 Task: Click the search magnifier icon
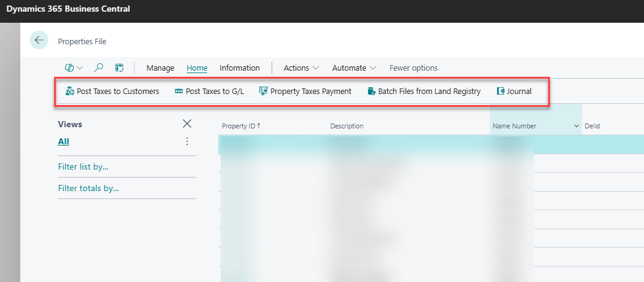[98, 68]
